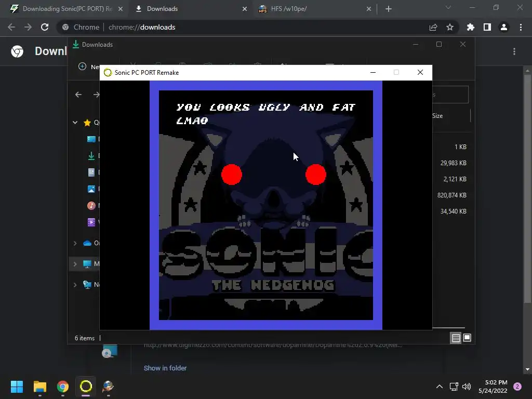Go back in Chrome

[11, 27]
